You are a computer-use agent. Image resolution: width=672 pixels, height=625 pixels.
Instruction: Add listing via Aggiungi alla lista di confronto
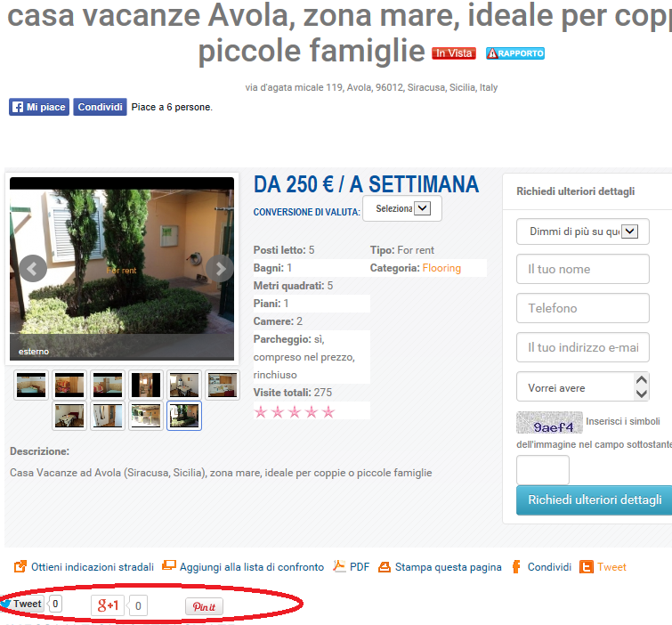click(243, 567)
